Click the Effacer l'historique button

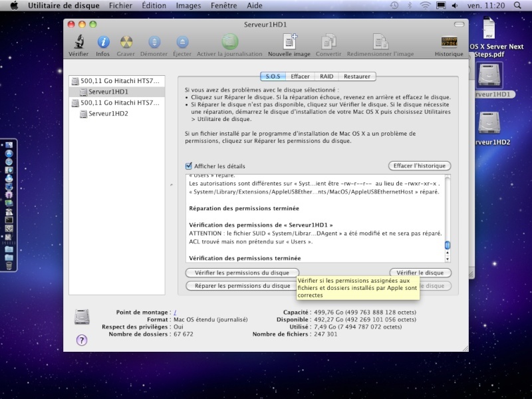(x=420, y=166)
